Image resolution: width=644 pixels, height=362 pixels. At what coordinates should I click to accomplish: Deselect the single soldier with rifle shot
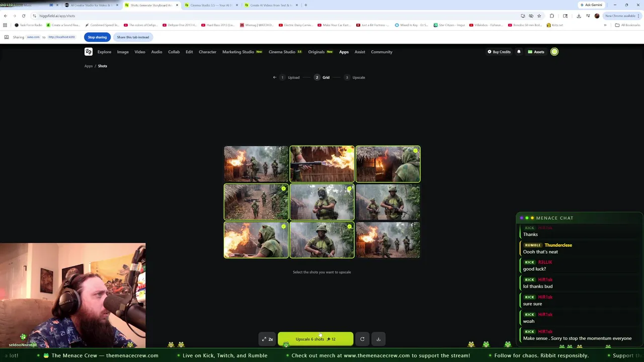coord(322,240)
